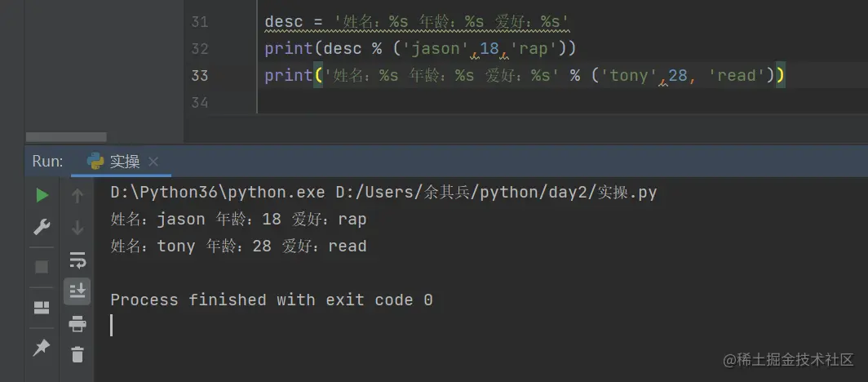Click the console input cursor line
Viewport: 868px width, 382px height.
coord(111,326)
